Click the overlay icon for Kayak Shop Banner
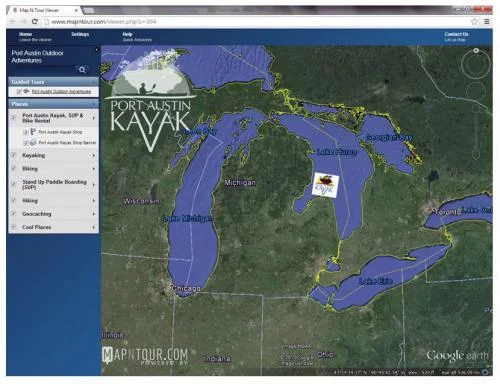The image size is (500, 384). click(33, 143)
